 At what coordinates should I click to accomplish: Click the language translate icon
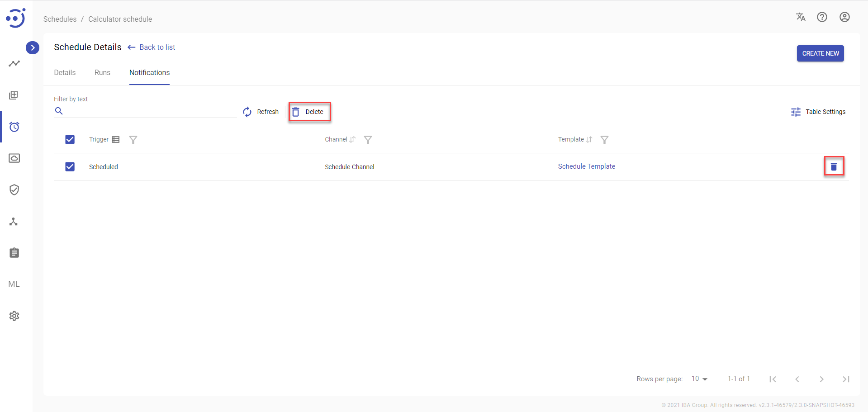point(801,17)
